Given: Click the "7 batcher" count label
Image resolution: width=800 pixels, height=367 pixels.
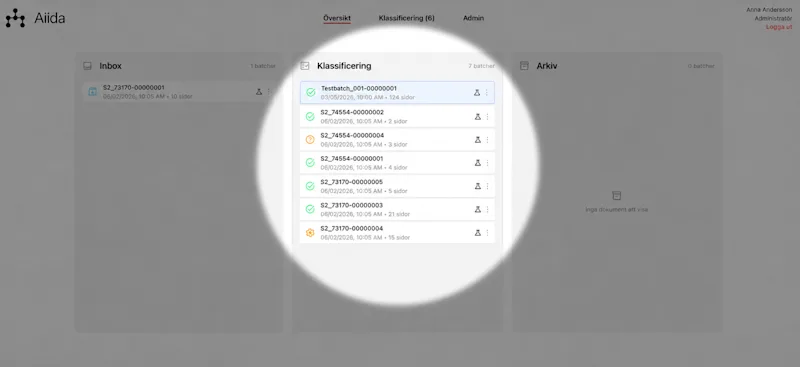Looking at the screenshot, I should tap(482, 66).
